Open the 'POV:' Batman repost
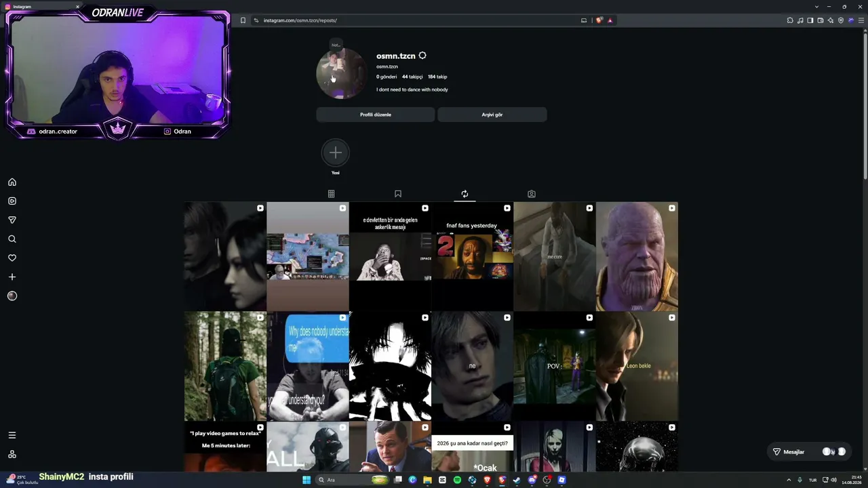 tap(555, 366)
